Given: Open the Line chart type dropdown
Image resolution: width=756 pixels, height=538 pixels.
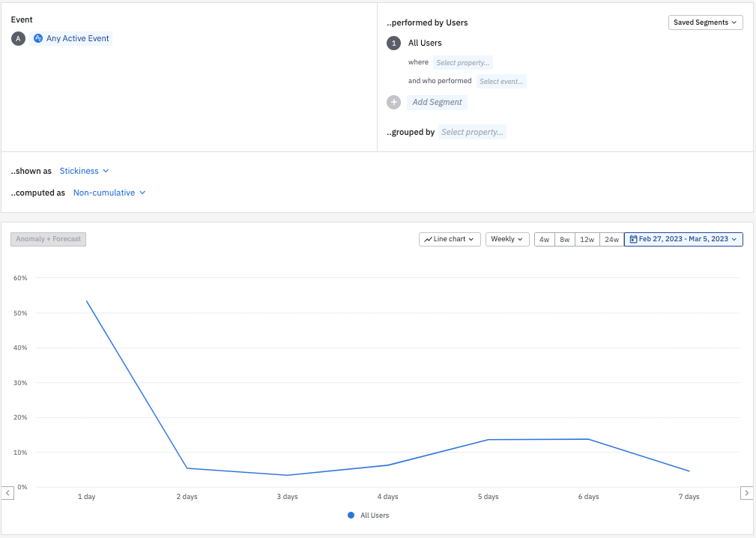Looking at the screenshot, I should (450, 239).
